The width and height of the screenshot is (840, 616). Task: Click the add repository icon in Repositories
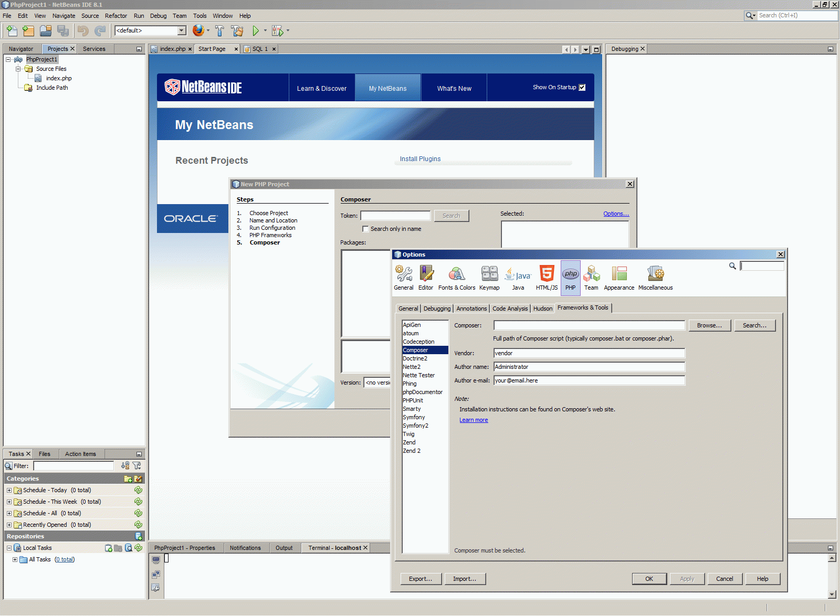point(139,536)
